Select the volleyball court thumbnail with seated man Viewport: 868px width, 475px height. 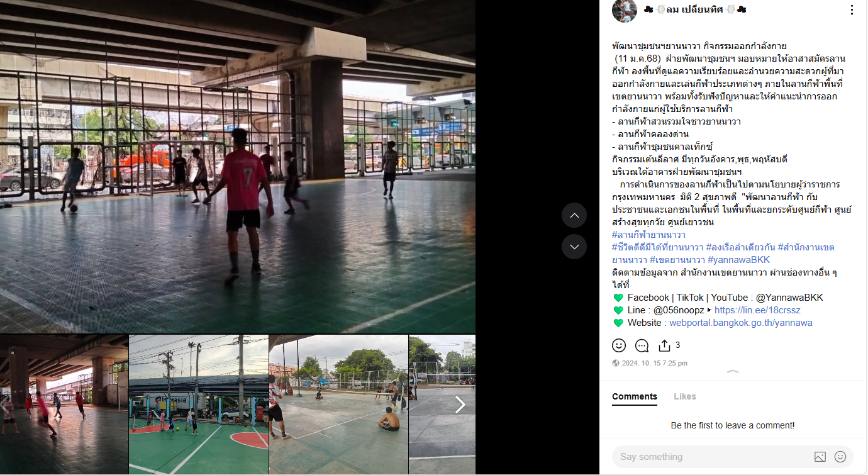coord(339,405)
